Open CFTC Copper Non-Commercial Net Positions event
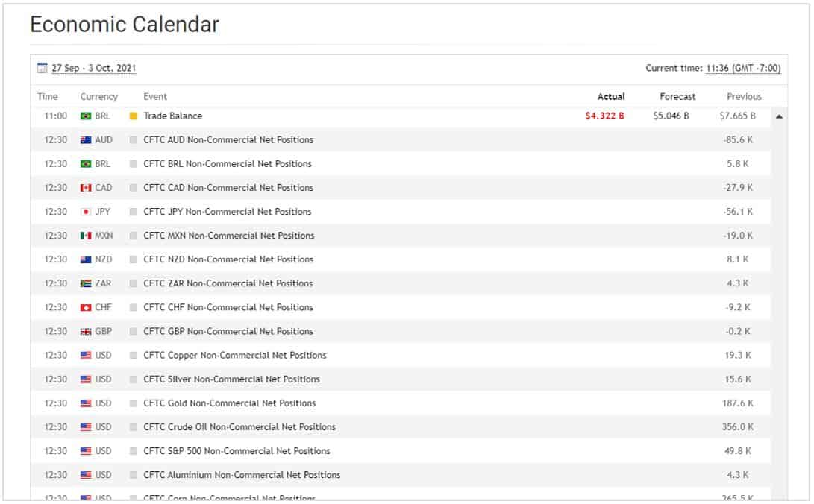 point(234,355)
